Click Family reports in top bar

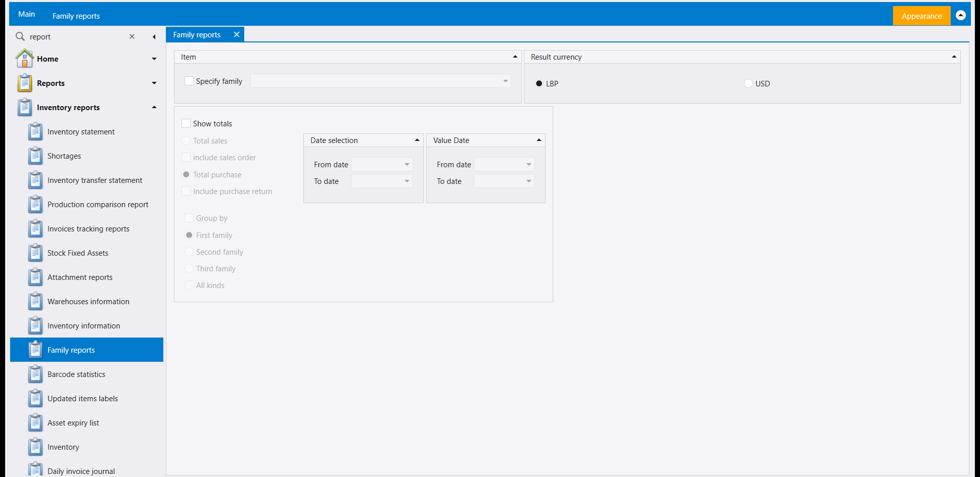tap(76, 16)
